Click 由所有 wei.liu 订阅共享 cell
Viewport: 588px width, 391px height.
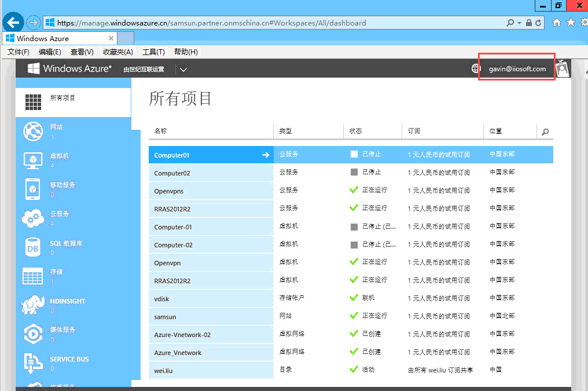[440, 370]
